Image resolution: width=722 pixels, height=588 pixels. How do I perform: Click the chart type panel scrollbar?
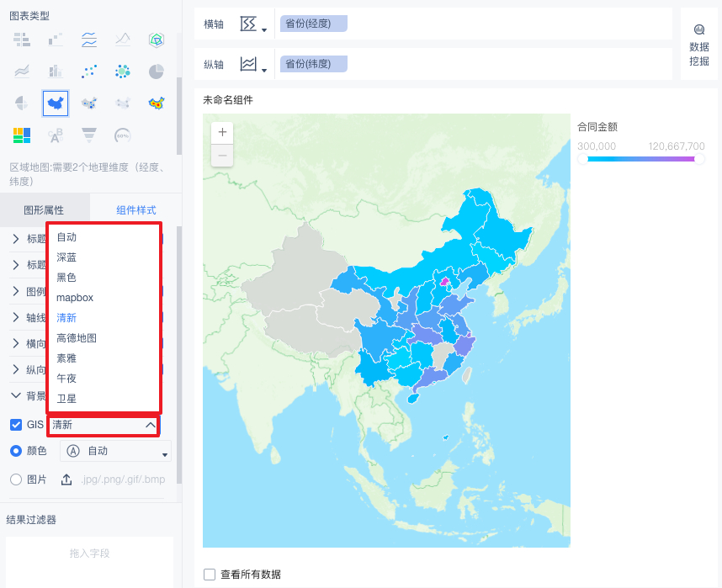tap(179, 115)
